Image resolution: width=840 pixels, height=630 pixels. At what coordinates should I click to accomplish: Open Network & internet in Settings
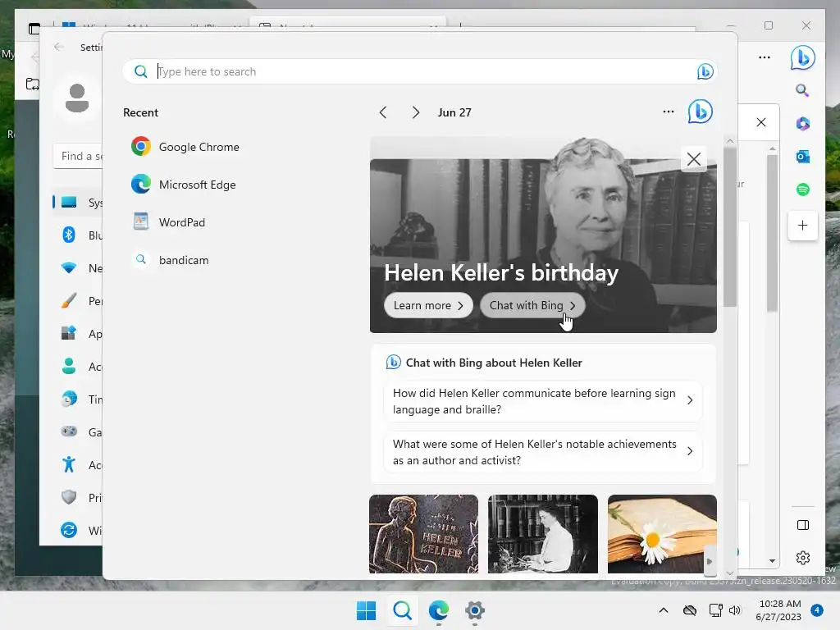[x=80, y=268]
